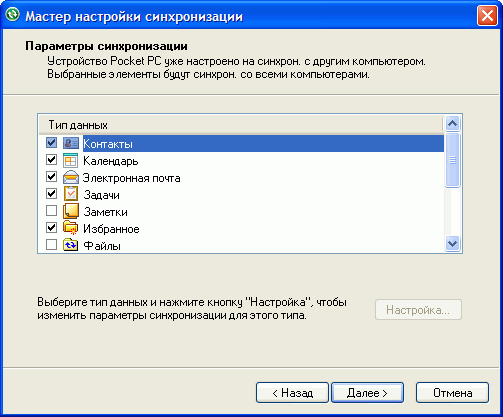Click the data type list scrollbar thumb
503x417 pixels.
tap(452, 160)
